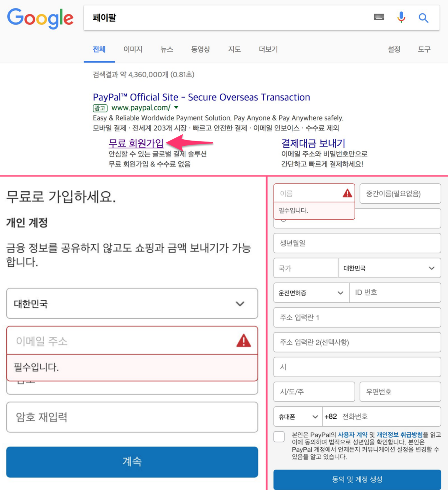The height and width of the screenshot is (490, 448).
Task: Open the 휴대폰 phone type dropdown
Action: (298, 417)
